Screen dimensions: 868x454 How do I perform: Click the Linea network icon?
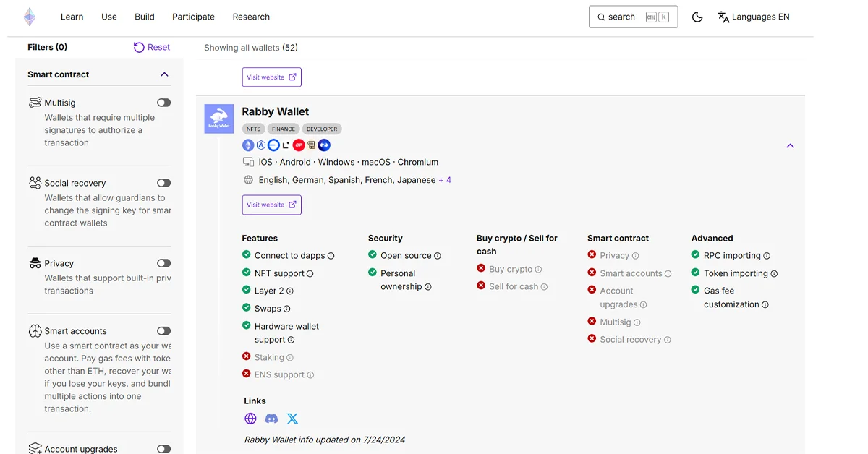[x=286, y=145]
